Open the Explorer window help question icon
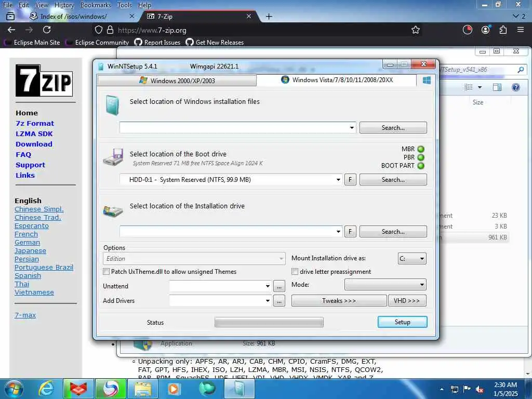Screen dimensions: 532x399 [x=516, y=87]
